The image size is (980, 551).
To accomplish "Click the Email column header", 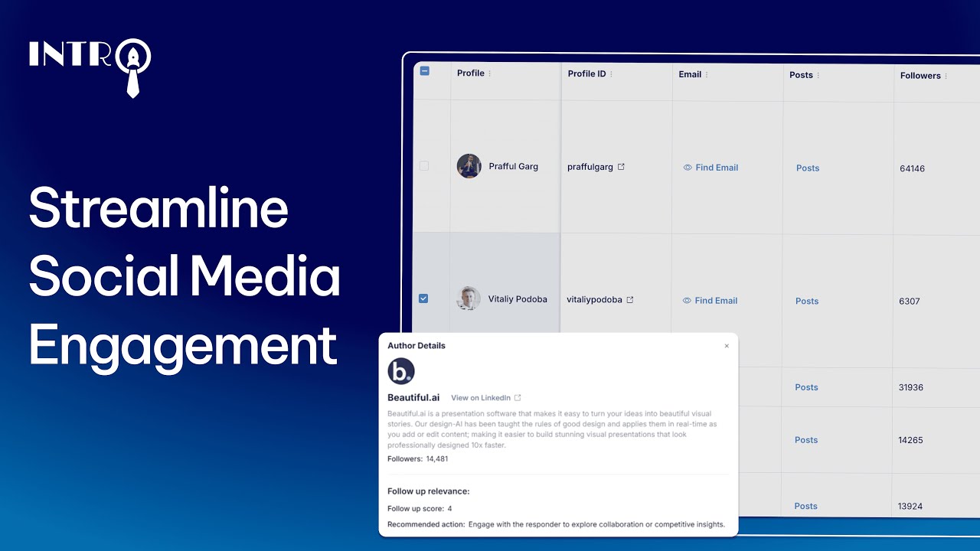I will pyautogui.click(x=690, y=75).
